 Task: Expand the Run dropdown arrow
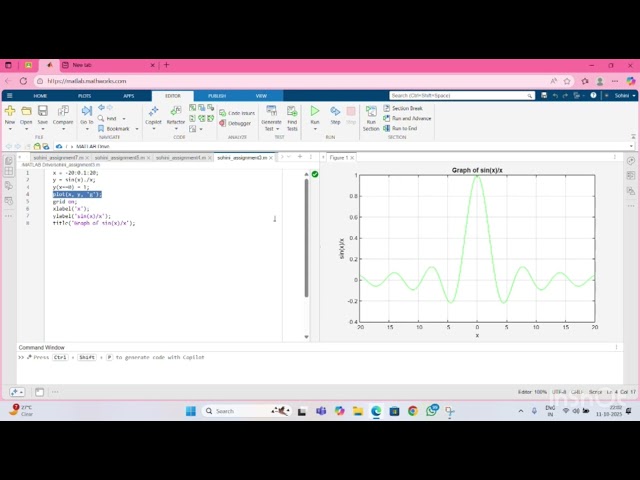coord(315,129)
